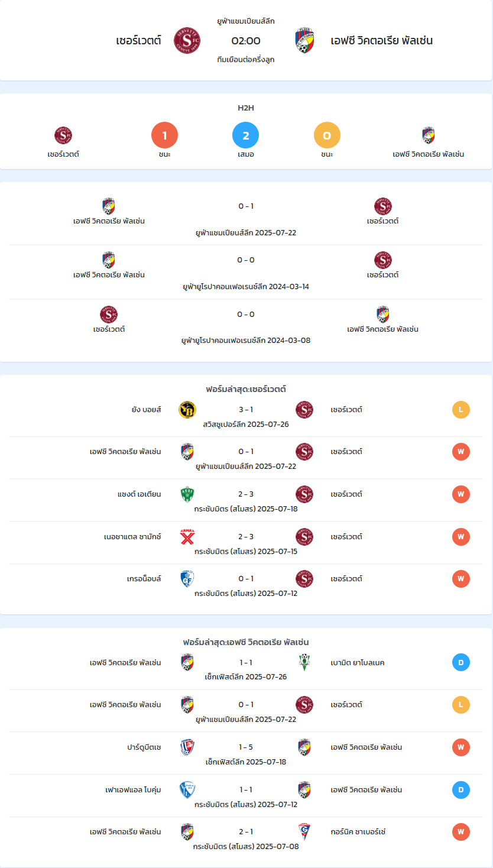
Task: Click the Young Boys club logo
Action: (187, 410)
